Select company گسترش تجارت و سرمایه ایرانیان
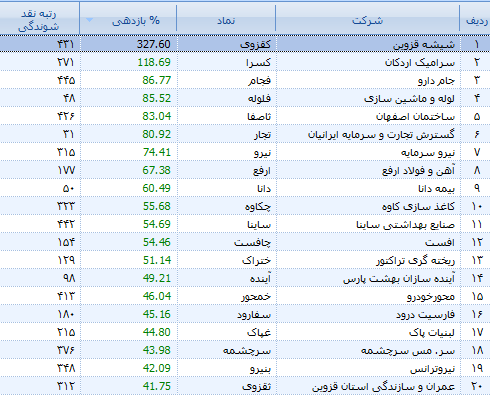The image size is (490, 395). click(381, 134)
